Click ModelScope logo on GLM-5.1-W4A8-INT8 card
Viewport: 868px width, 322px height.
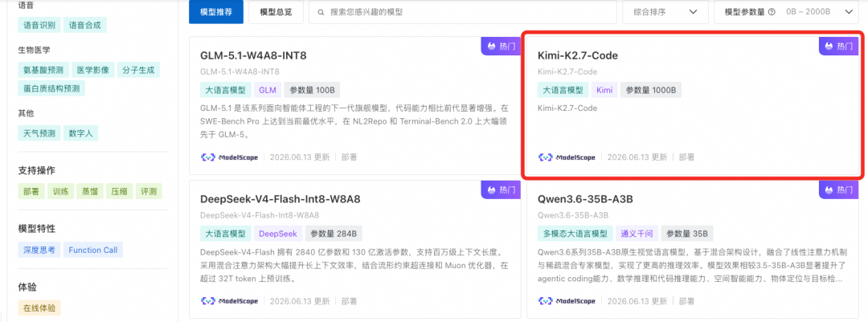[229, 157]
